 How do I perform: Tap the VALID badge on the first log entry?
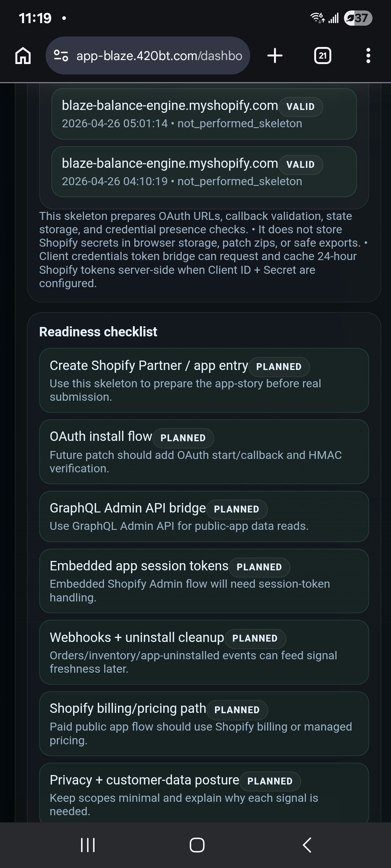coord(300,107)
